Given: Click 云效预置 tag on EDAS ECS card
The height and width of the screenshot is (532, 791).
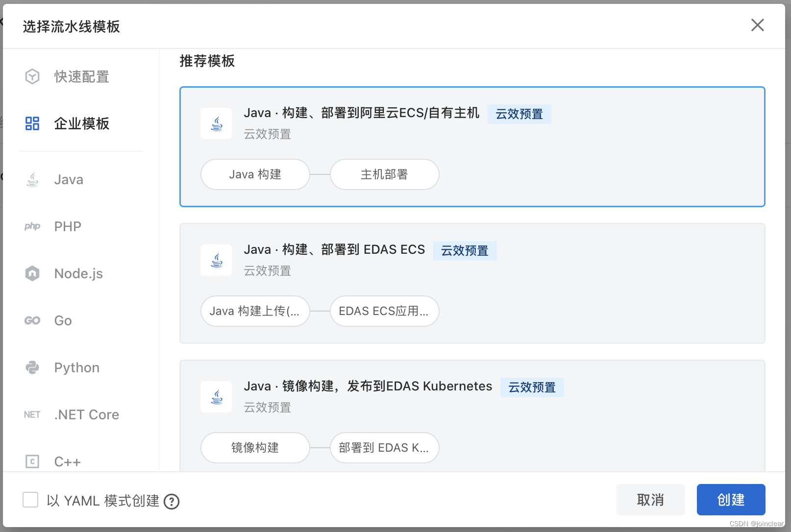Looking at the screenshot, I should 465,251.
